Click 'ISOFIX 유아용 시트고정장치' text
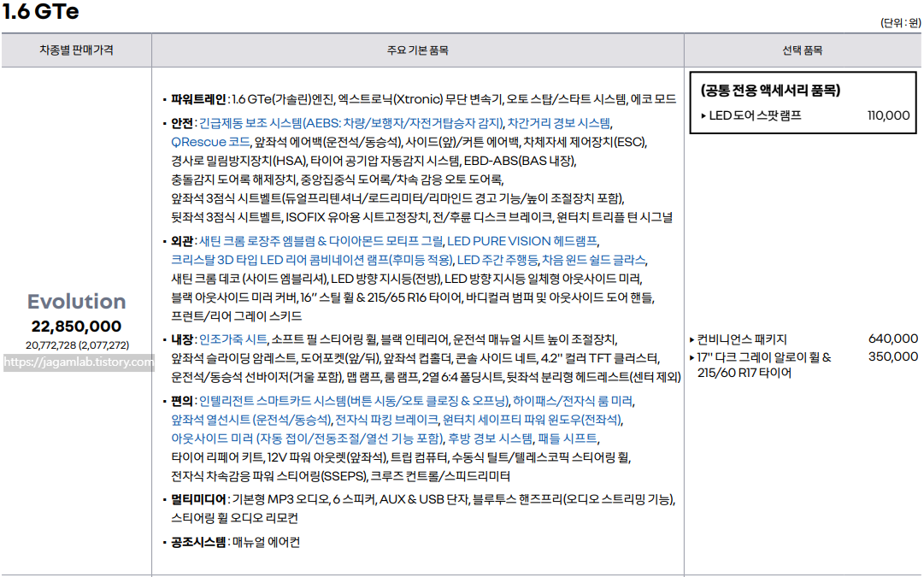Viewport: 924px width, 577px height. coord(357,217)
